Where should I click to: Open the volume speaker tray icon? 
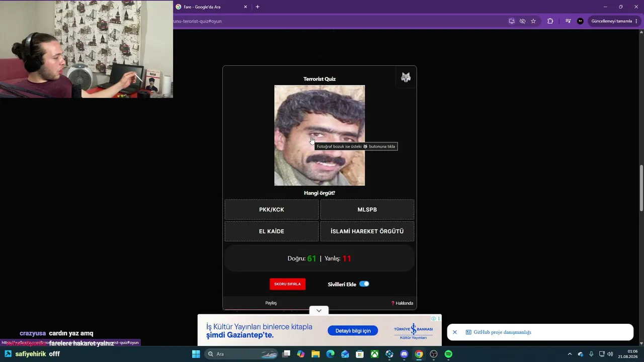tap(610, 354)
